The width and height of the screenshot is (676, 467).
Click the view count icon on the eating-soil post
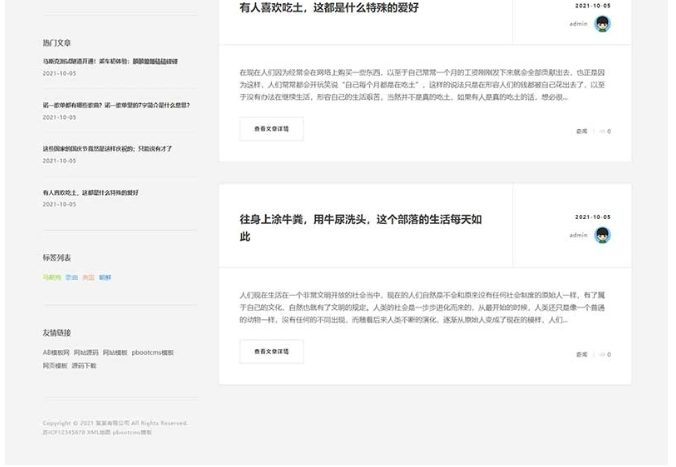point(603,131)
